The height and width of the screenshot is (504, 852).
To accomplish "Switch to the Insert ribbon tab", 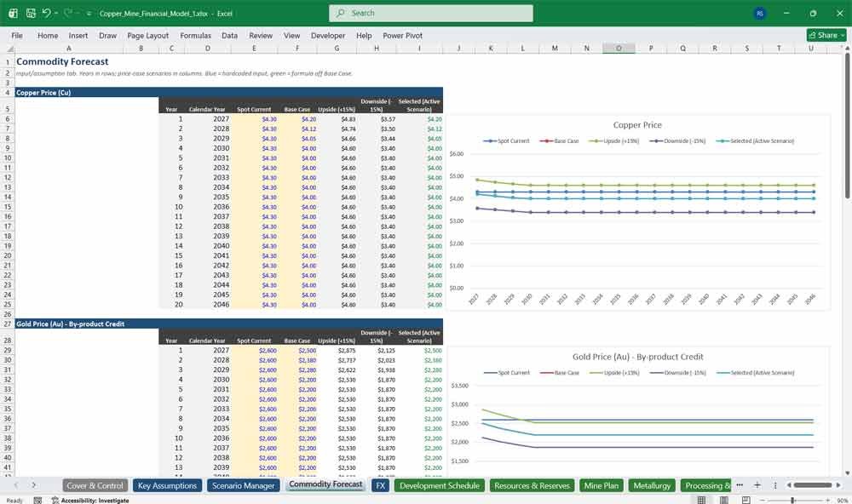I will pyautogui.click(x=78, y=35).
